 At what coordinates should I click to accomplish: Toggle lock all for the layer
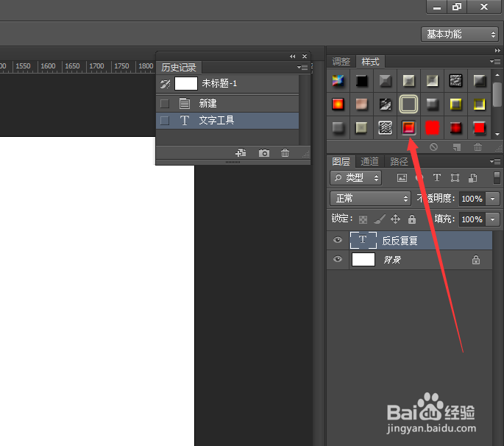pyautogui.click(x=412, y=219)
